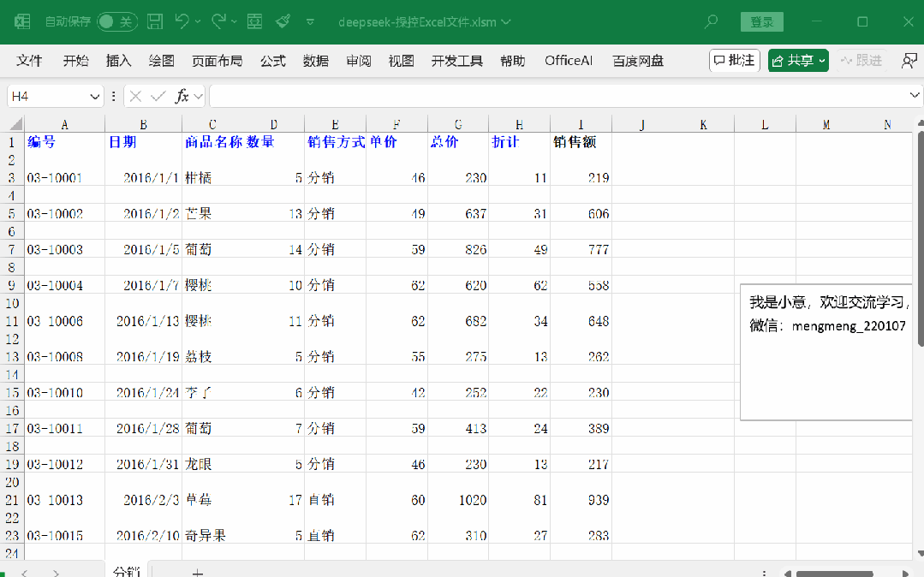Click the sales amount cell 939
This screenshot has height=577, width=924.
(581, 500)
